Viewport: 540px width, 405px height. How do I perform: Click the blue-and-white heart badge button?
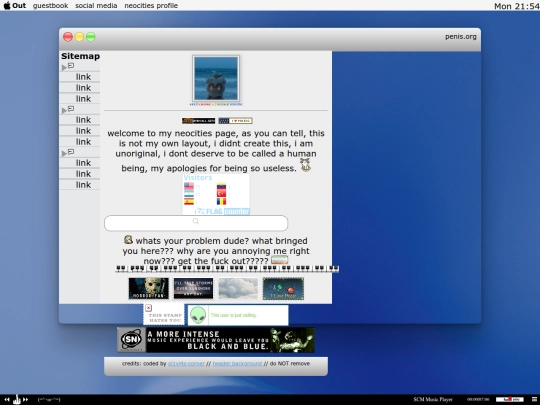[x=235, y=121]
